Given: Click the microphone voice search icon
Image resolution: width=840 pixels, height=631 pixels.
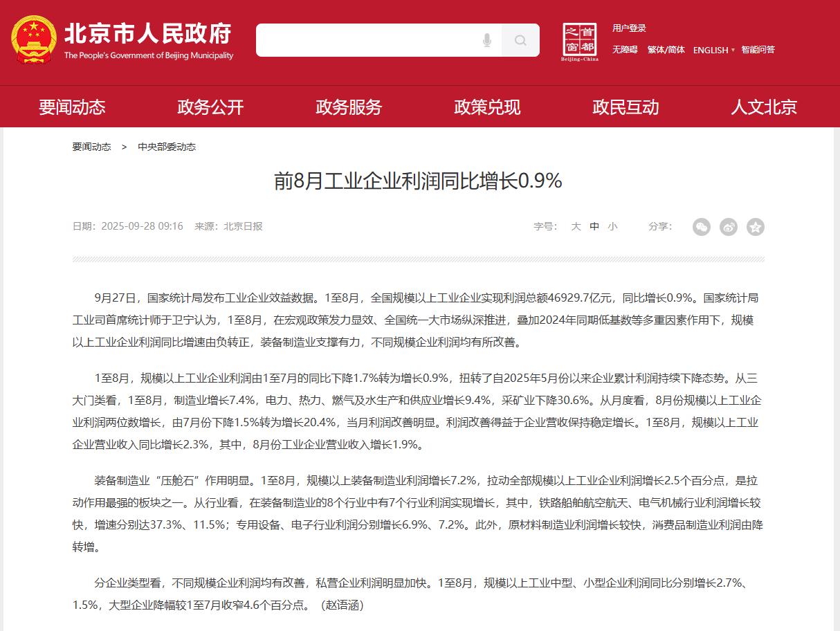Looking at the screenshot, I should (487, 41).
